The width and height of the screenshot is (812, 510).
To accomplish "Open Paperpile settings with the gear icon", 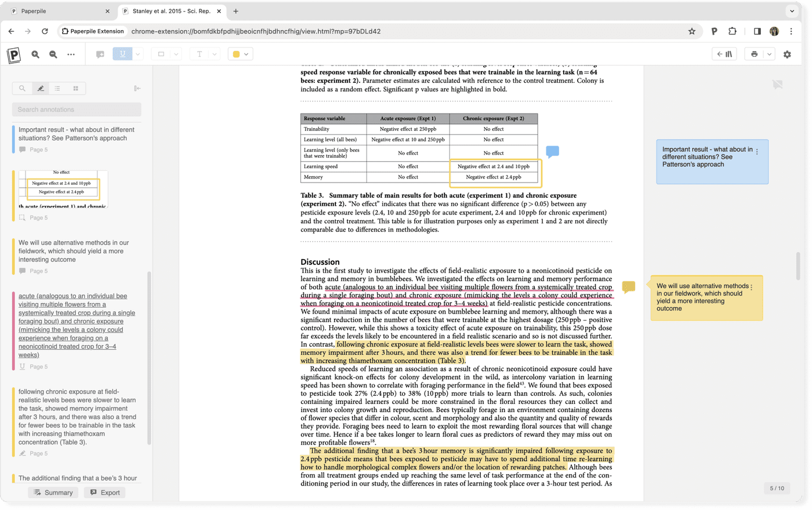I will coord(787,53).
